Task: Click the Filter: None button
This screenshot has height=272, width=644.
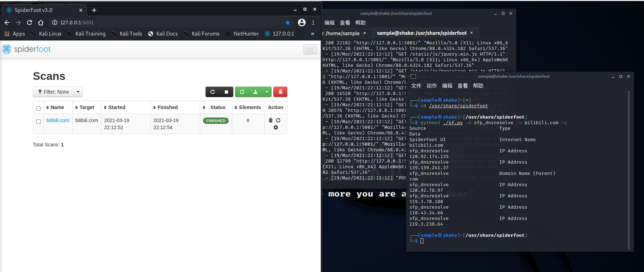Action: 53,92
